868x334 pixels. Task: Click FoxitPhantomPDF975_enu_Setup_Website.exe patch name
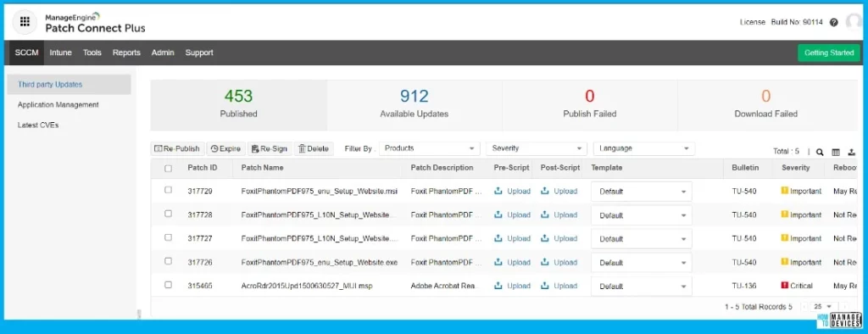click(320, 263)
